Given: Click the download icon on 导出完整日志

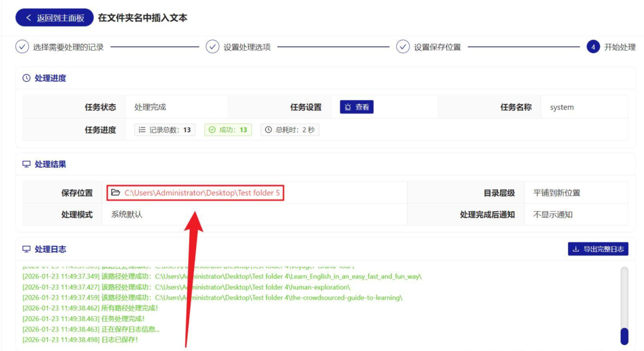Looking at the screenshot, I should click(575, 249).
